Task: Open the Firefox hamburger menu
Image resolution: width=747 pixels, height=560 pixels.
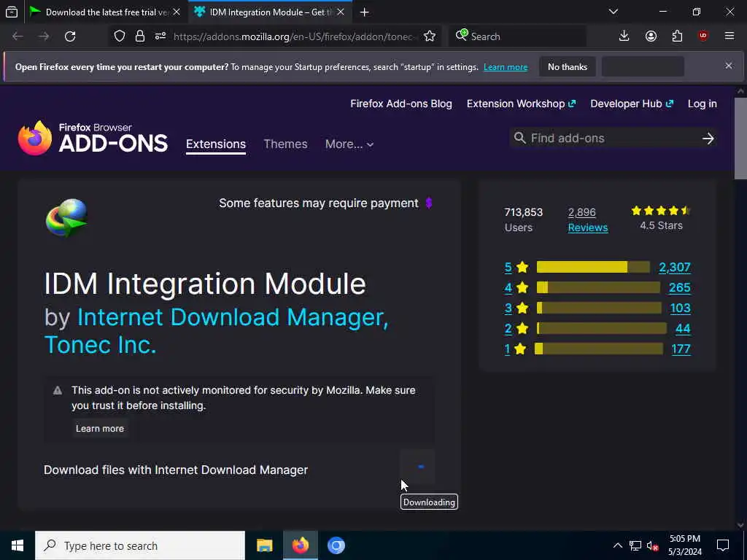Action: point(729,36)
